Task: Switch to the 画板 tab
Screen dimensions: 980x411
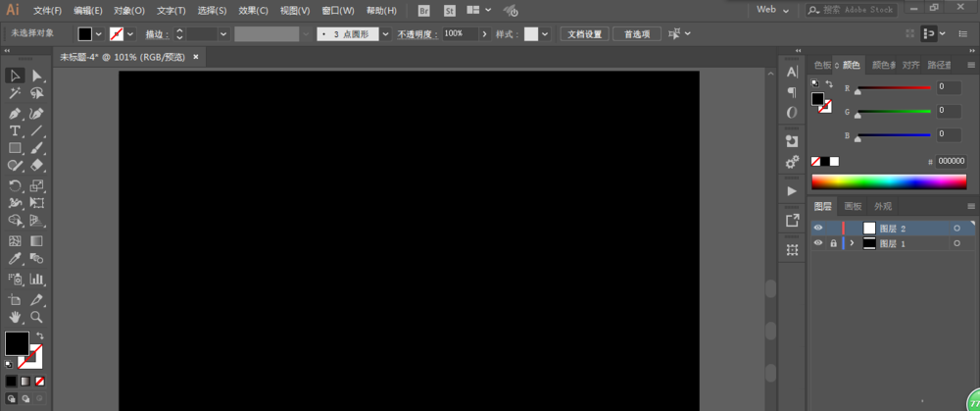Action: [854, 206]
